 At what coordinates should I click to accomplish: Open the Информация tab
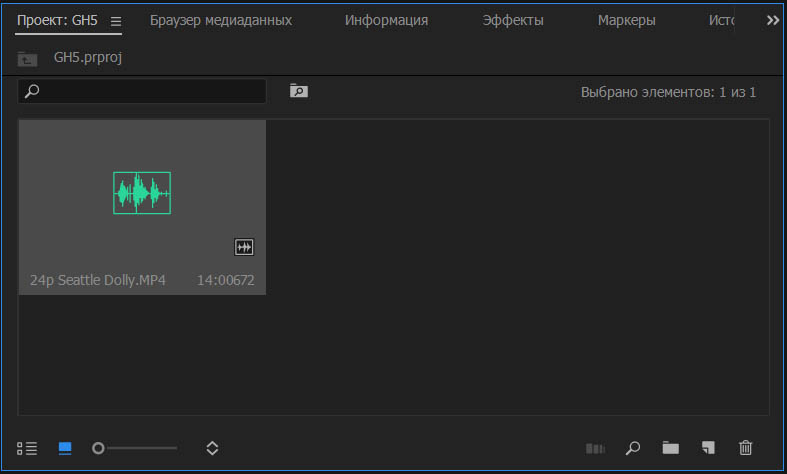[x=386, y=21]
